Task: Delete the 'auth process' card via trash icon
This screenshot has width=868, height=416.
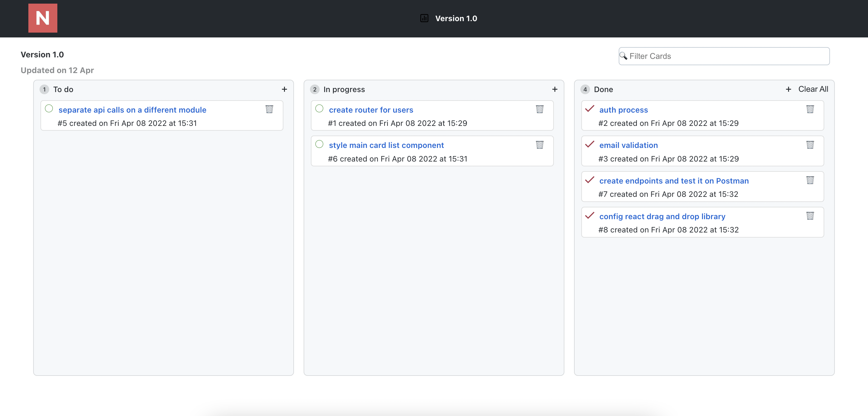Action: click(810, 109)
